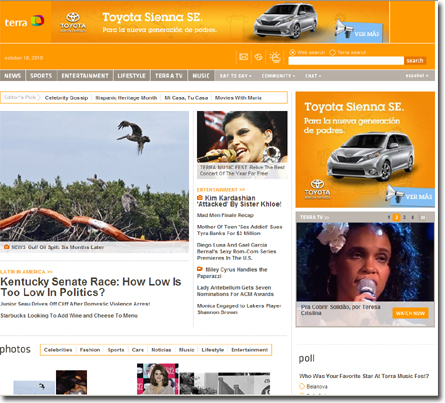Open the mail envelope icon
The width and height of the screenshot is (445, 403).
(x=244, y=57)
